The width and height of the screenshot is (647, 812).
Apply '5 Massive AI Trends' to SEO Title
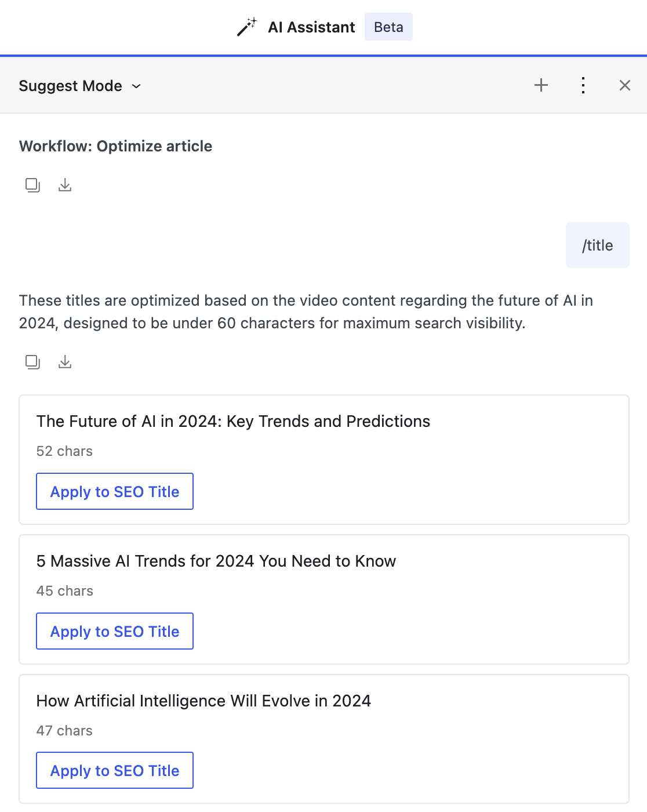point(115,631)
